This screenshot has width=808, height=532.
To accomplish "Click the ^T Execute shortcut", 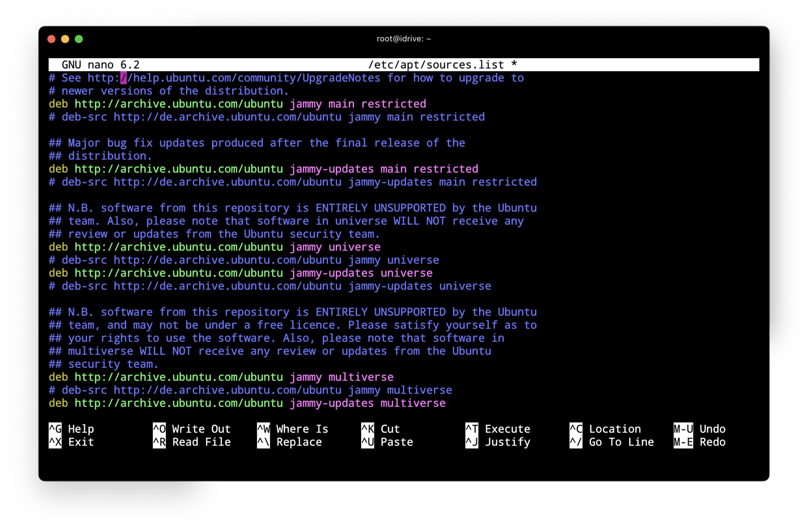I will [x=498, y=429].
